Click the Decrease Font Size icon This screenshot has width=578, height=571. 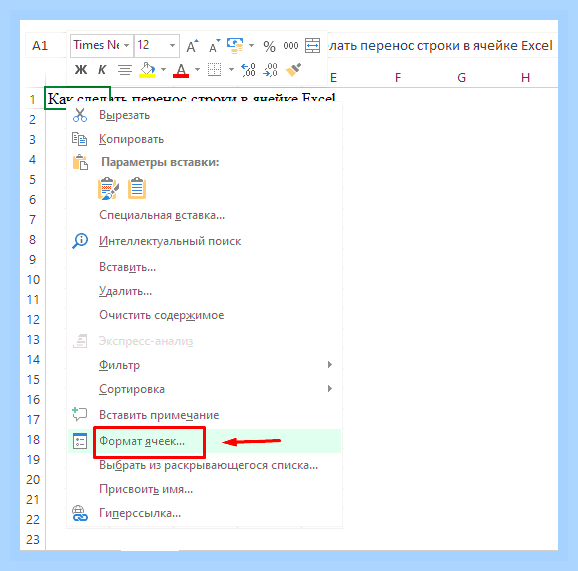(x=214, y=46)
